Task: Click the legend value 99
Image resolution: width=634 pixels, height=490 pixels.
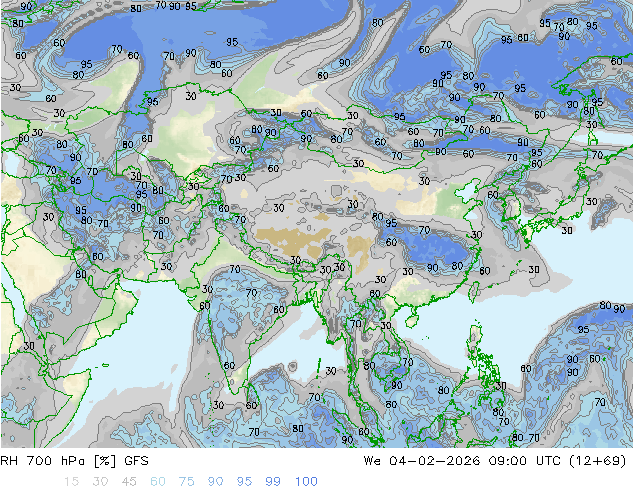Action: (273, 482)
